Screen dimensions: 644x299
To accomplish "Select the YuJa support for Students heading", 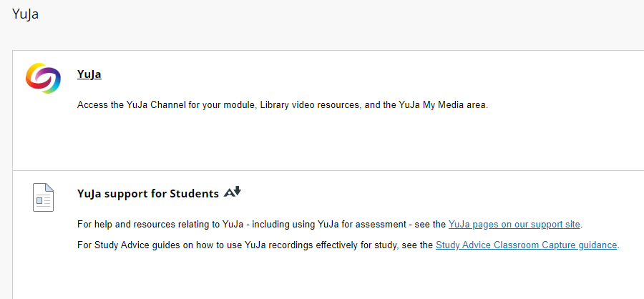I will tap(148, 193).
